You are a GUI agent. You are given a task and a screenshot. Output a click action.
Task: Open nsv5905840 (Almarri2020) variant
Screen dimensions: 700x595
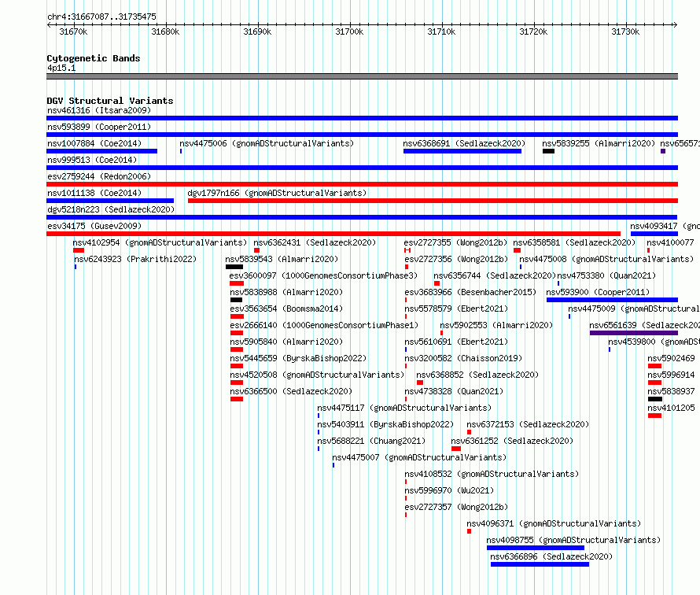coord(286,342)
